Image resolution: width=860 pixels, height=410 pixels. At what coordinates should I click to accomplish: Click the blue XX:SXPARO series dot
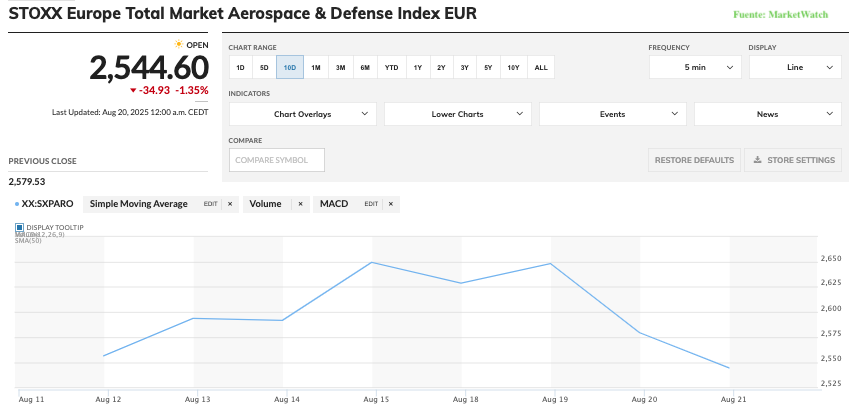tap(18, 204)
